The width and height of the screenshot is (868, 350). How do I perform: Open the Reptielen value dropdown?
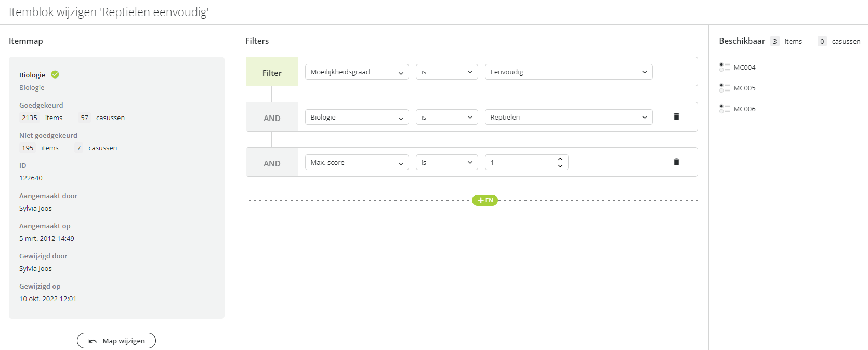[x=569, y=118]
